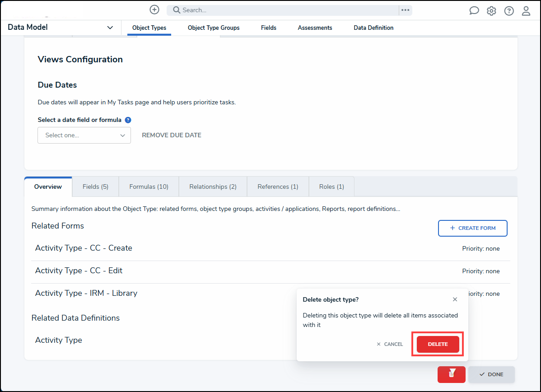Switch to Object Type Groups tab

[214, 28]
